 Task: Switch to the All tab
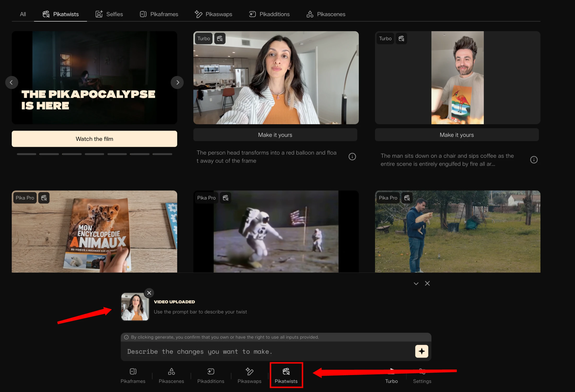23,14
